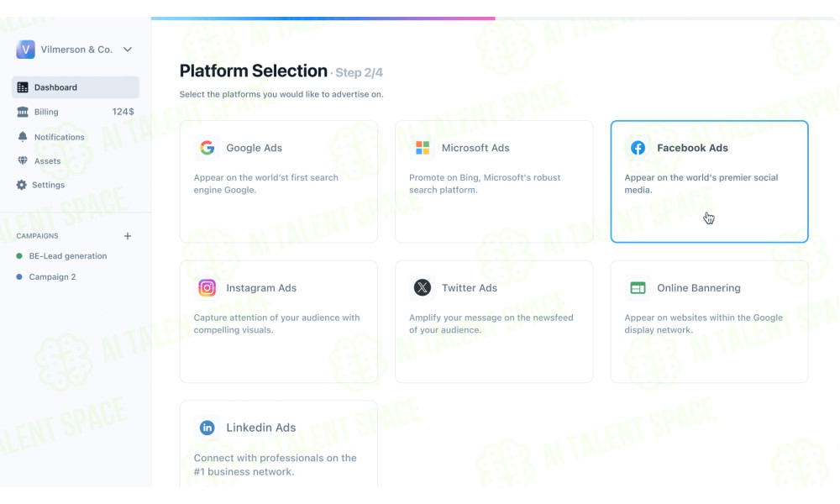Click the X Twitter logo icon
840x504 pixels.
[423, 287]
